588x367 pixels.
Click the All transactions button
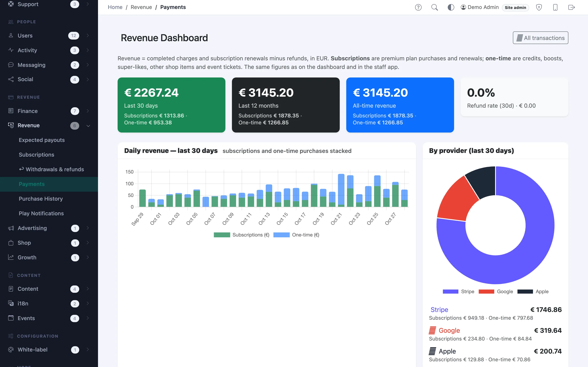point(540,38)
